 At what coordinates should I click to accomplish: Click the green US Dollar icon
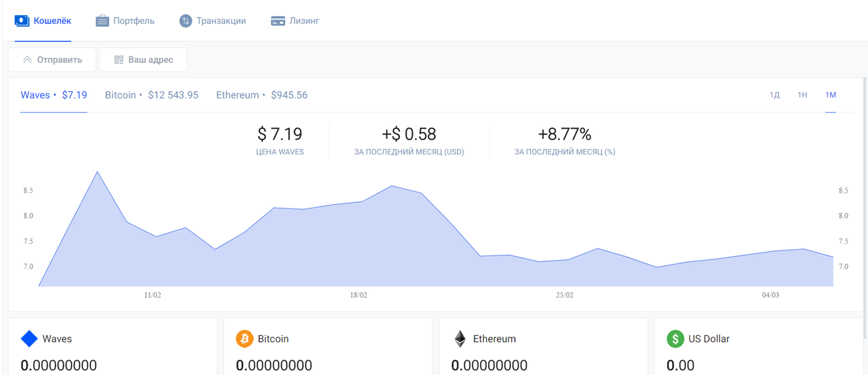675,339
